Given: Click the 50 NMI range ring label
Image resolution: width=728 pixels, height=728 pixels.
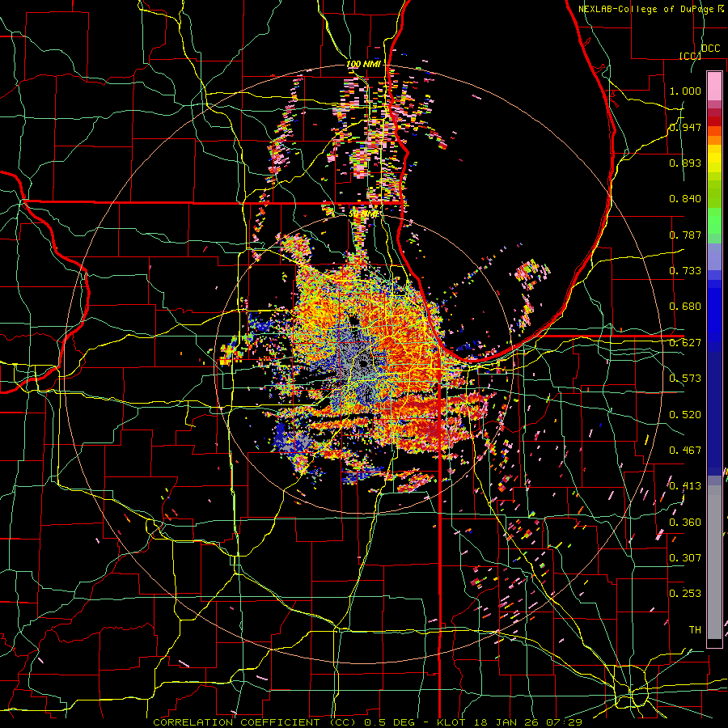Looking at the screenshot, I should 363,214.
